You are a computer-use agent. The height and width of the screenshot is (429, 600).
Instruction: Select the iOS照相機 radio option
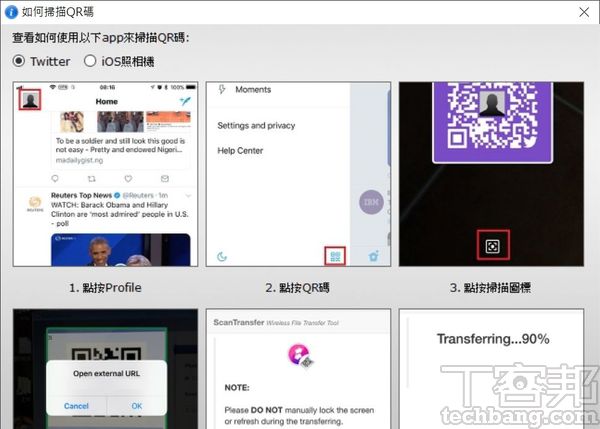pos(90,61)
